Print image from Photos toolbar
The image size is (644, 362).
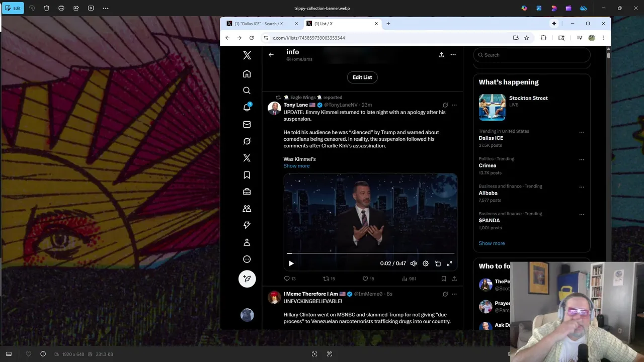click(61, 8)
